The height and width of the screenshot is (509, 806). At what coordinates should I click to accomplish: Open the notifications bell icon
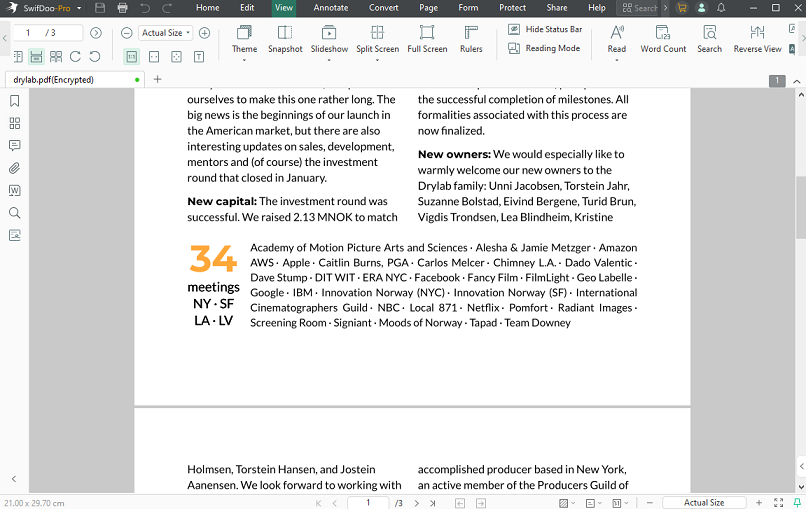[x=721, y=8]
